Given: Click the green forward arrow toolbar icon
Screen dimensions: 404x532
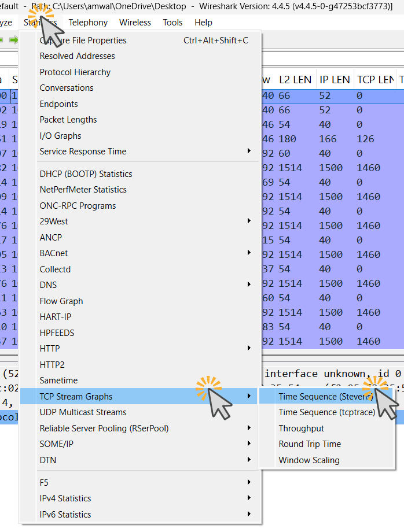Looking at the screenshot, I should (13, 40).
